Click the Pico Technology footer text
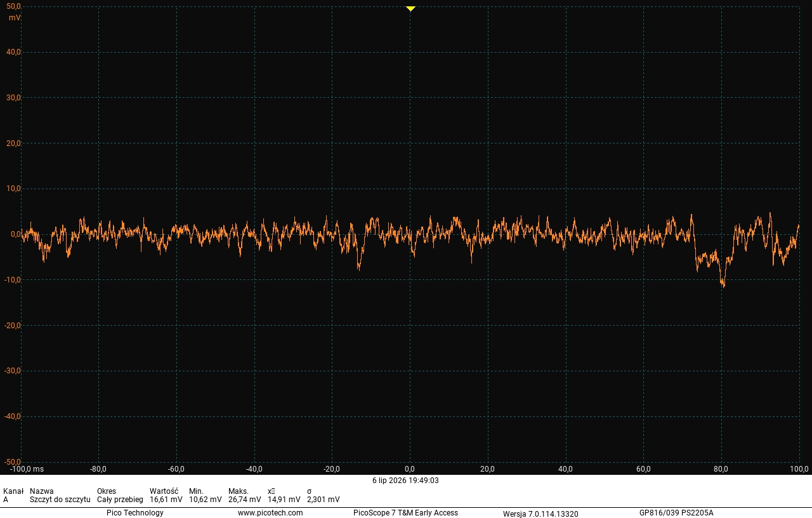812x518 pixels. pos(135,513)
